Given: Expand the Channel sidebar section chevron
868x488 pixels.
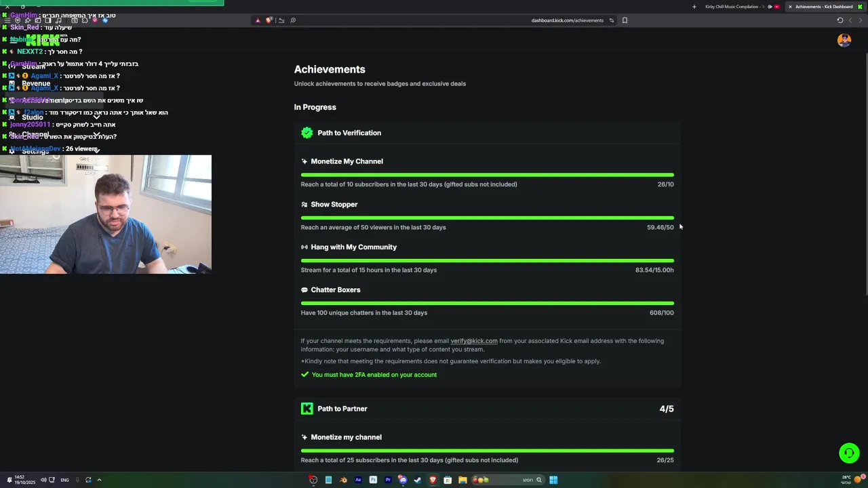Looking at the screenshot, I should click(96, 134).
